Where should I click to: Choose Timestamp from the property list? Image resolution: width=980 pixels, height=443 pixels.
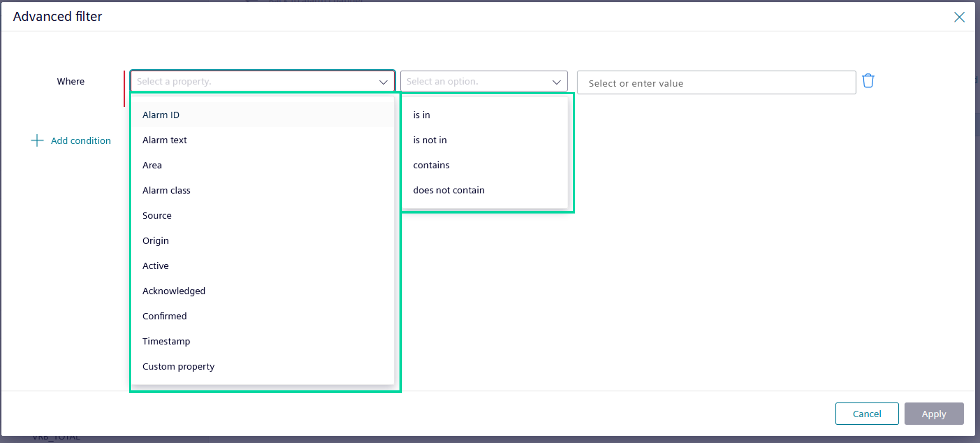[262, 341]
